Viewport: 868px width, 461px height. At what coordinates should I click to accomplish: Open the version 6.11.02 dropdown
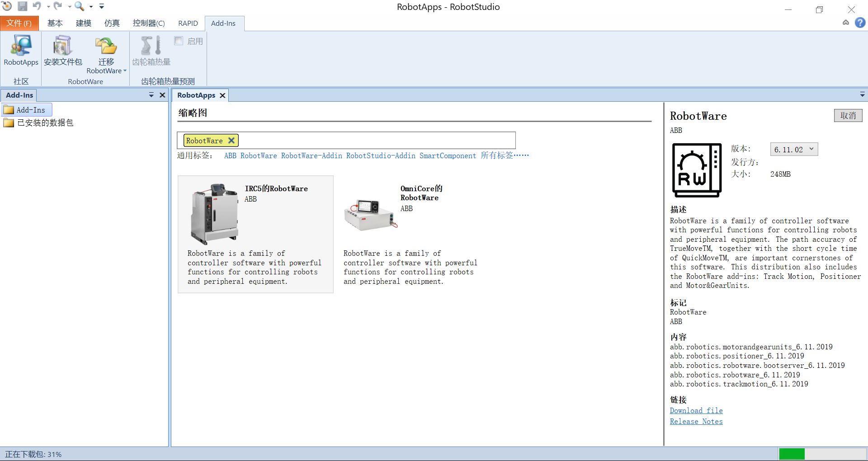point(794,150)
